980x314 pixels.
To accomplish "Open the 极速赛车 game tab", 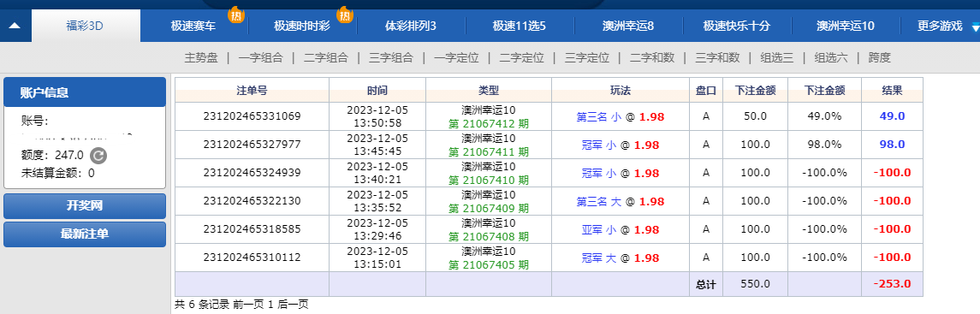I will tap(193, 27).
